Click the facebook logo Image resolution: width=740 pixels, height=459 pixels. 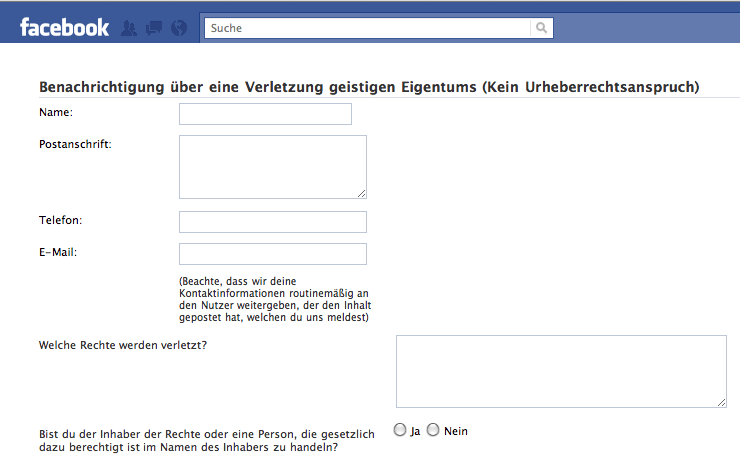64,27
